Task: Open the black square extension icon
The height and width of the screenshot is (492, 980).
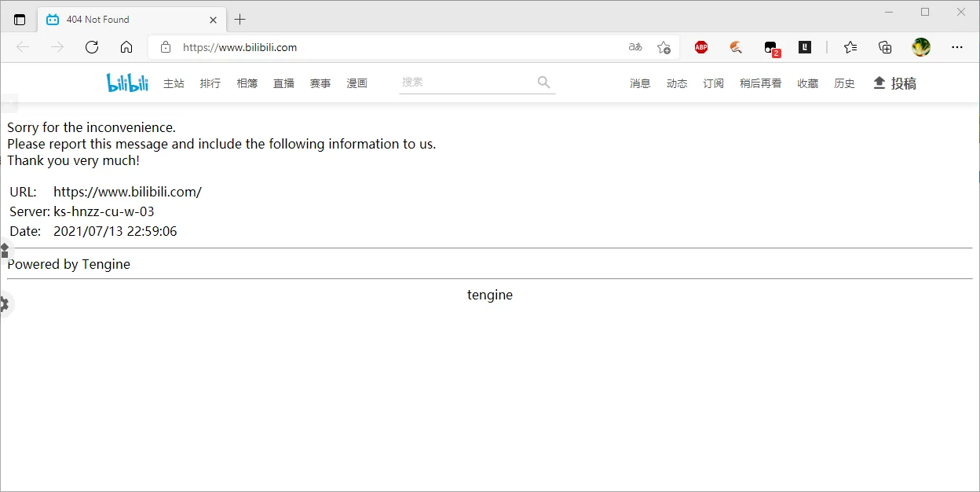Action: coord(805,47)
